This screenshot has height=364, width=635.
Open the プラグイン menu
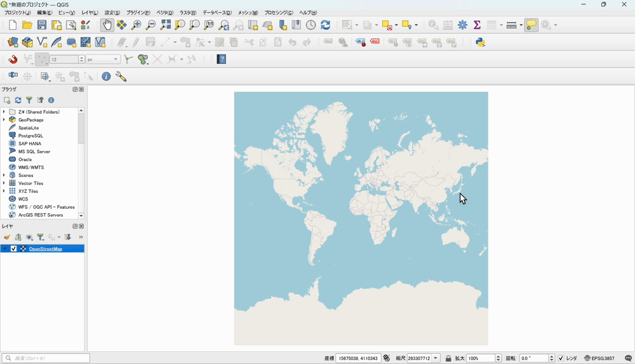(x=138, y=13)
